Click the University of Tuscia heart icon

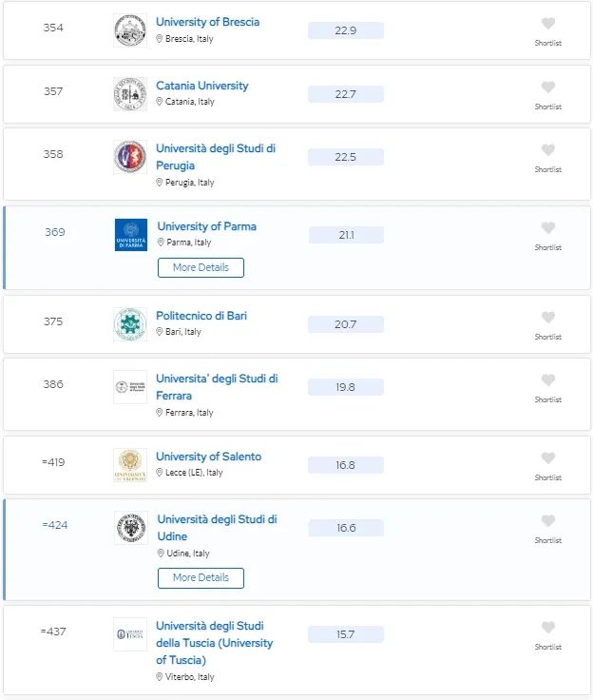pyautogui.click(x=548, y=628)
